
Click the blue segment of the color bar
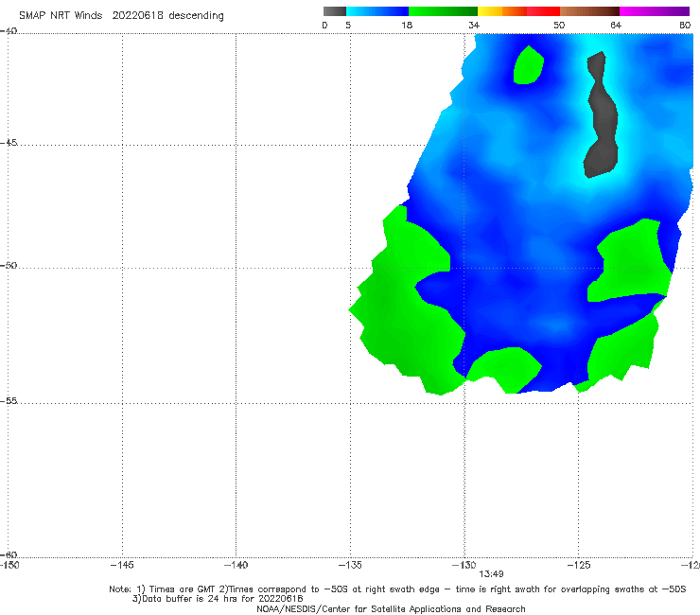377,11
